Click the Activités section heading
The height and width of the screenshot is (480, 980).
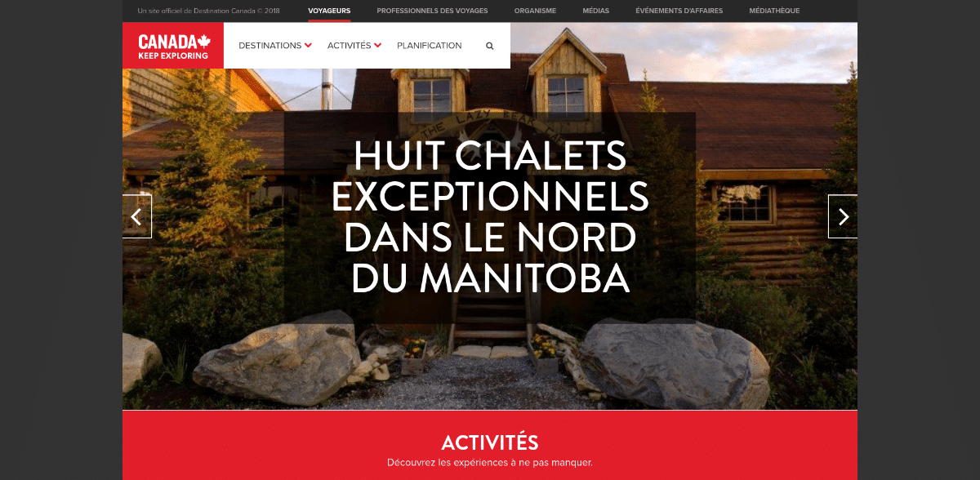(x=490, y=442)
